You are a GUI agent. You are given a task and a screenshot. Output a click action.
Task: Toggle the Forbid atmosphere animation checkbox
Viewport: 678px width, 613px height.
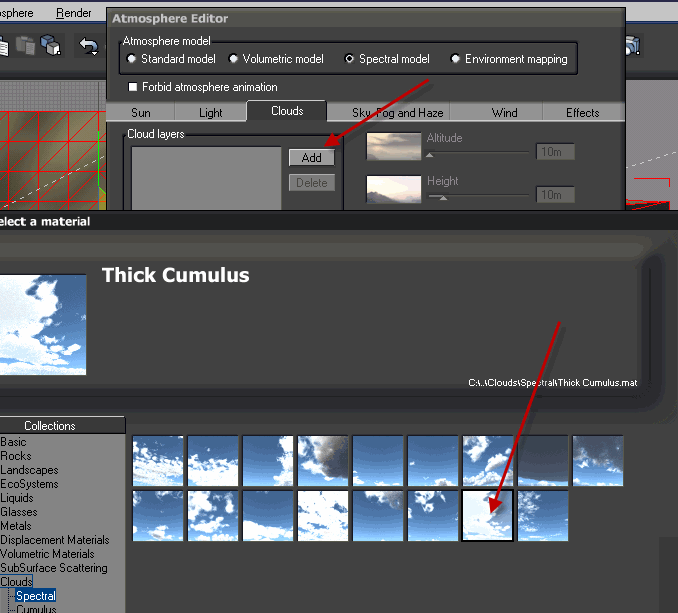point(133,87)
